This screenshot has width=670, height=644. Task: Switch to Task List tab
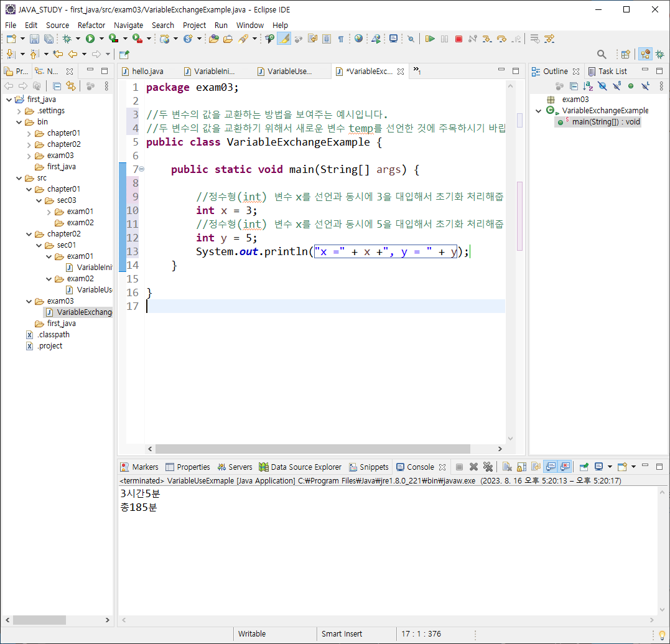[x=608, y=72]
